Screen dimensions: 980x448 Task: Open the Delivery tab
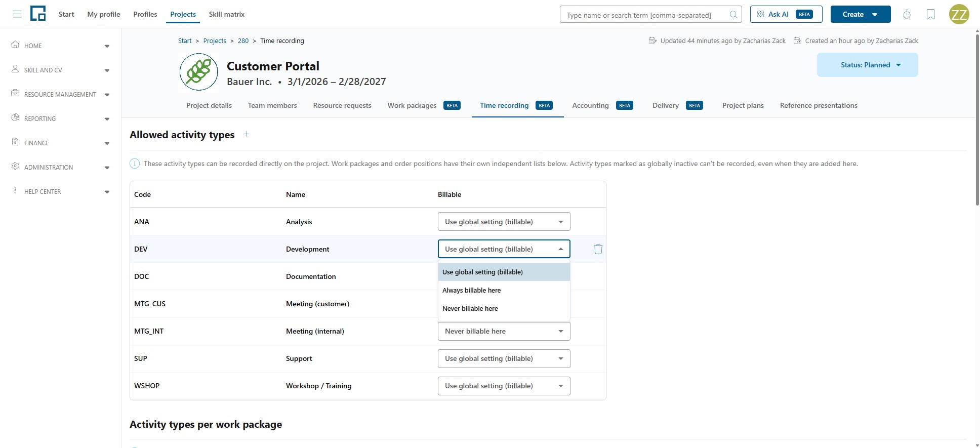[677, 105]
